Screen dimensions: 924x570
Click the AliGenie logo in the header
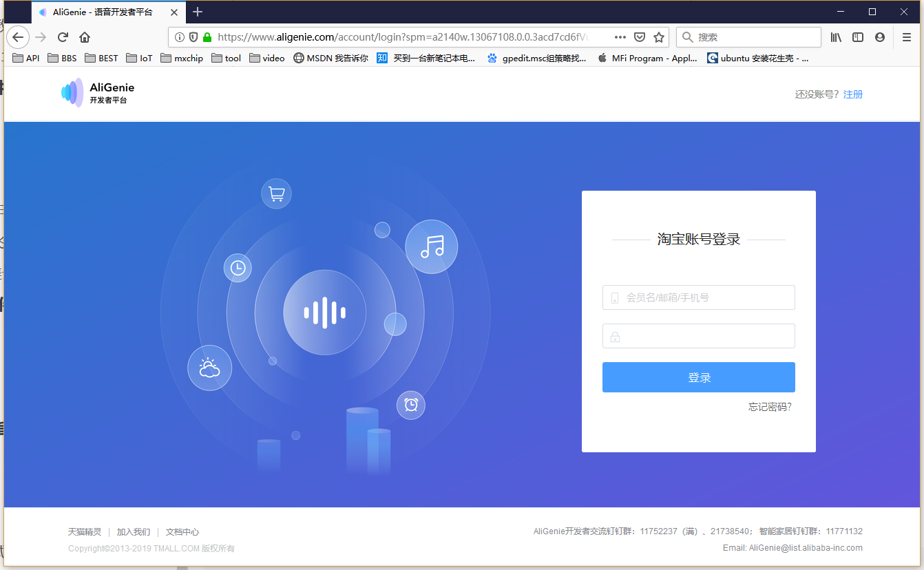[x=98, y=93]
